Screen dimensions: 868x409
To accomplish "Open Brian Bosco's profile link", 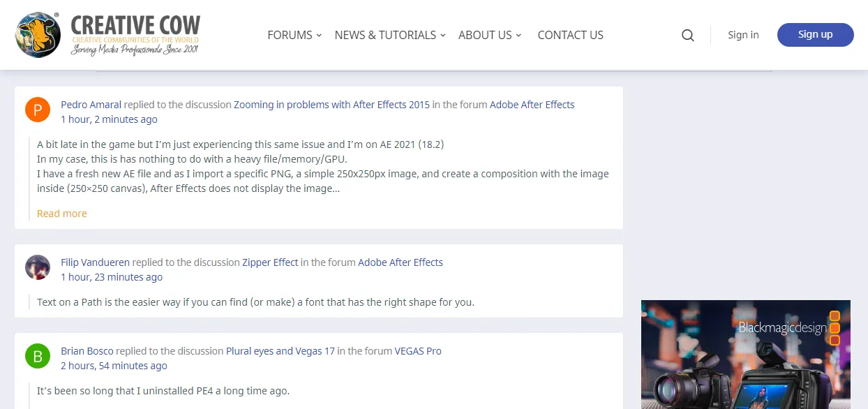I will (87, 351).
